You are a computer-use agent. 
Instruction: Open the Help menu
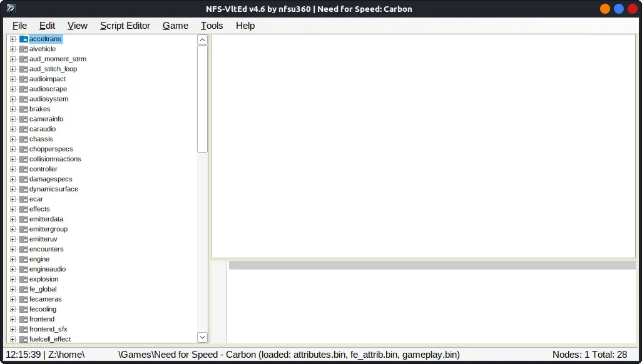pyautogui.click(x=245, y=26)
